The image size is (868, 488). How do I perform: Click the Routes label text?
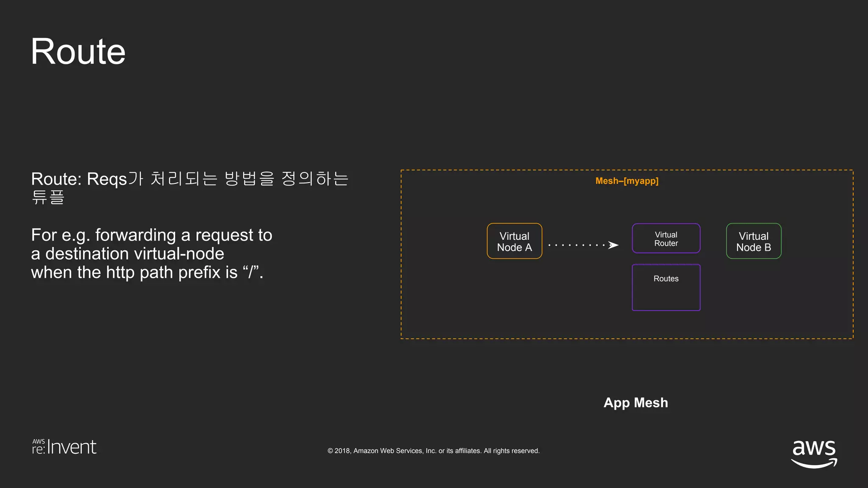tap(666, 279)
